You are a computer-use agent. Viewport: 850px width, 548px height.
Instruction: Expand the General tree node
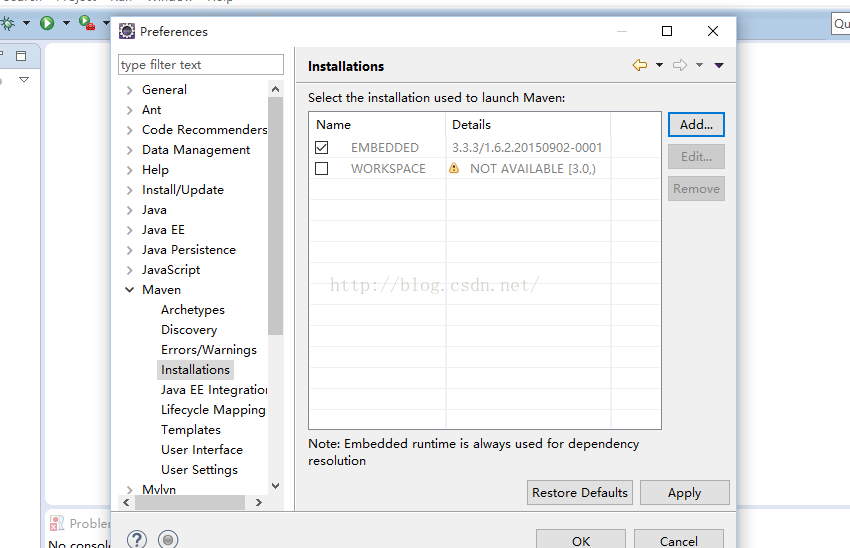coord(130,90)
